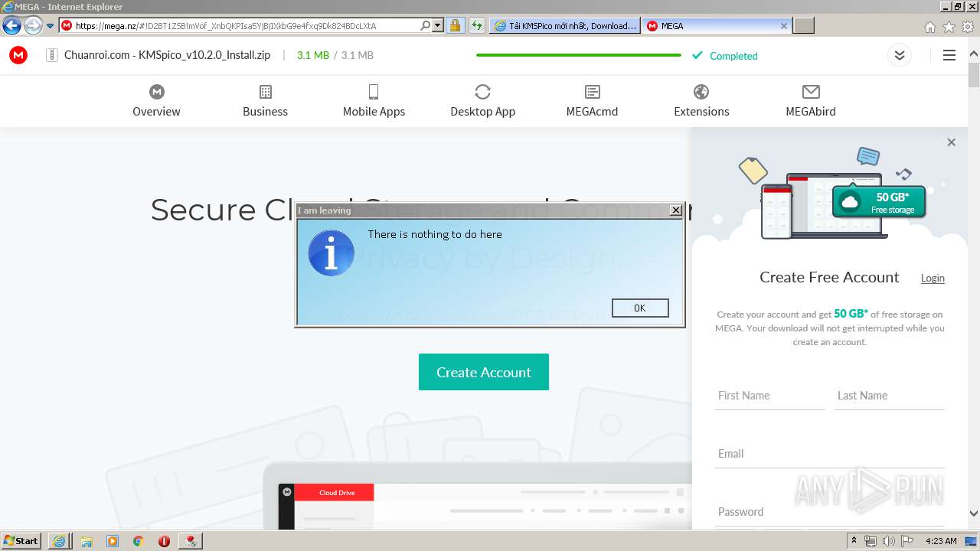This screenshot has width=980, height=551.
Task: Close the Create Free Account panel
Action: coord(951,142)
